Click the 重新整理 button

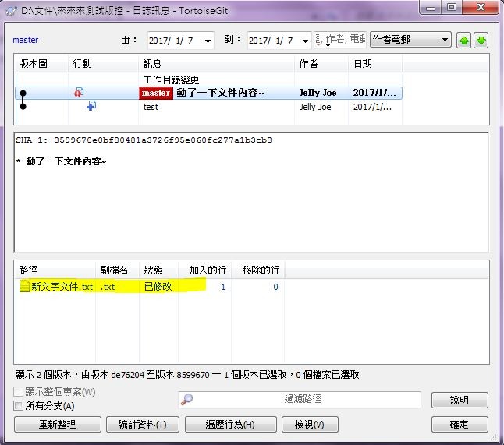coord(58,425)
